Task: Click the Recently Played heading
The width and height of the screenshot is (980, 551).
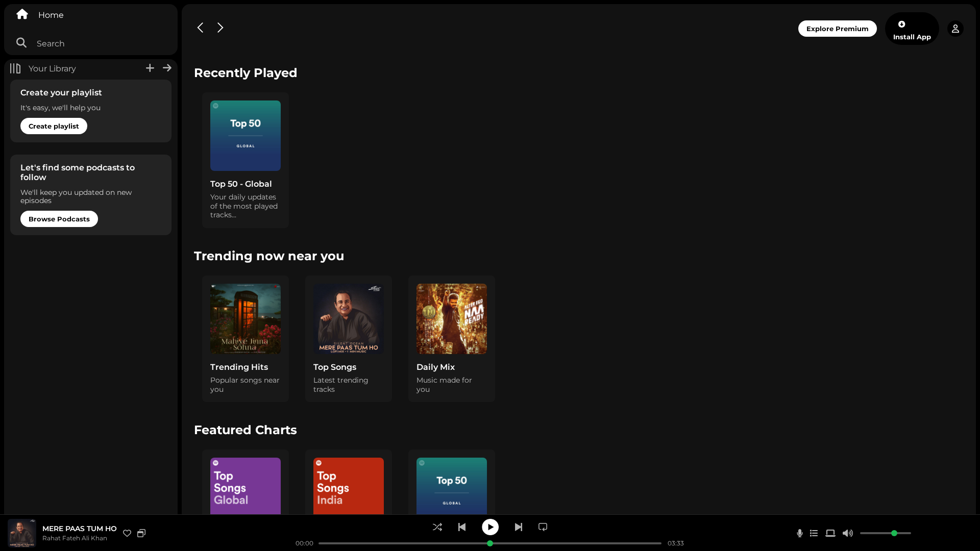Action: [x=246, y=73]
